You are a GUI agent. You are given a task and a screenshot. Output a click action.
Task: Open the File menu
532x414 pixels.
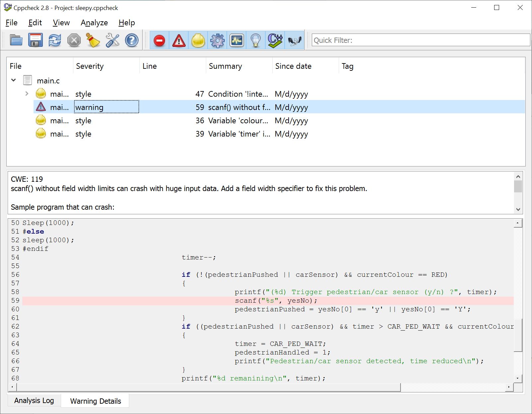pyautogui.click(x=12, y=23)
